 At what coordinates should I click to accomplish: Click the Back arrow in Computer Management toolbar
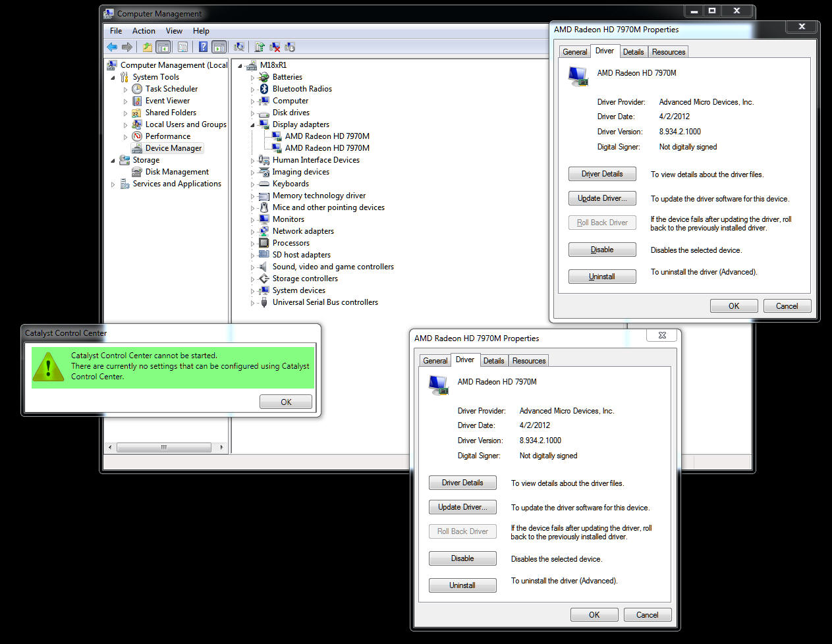(x=112, y=47)
